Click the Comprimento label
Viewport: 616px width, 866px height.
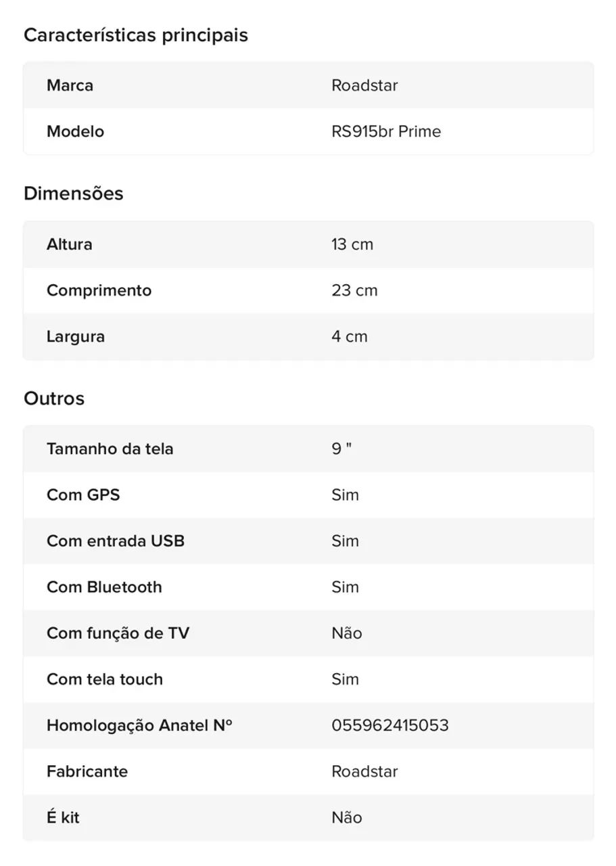pyautogui.click(x=99, y=291)
